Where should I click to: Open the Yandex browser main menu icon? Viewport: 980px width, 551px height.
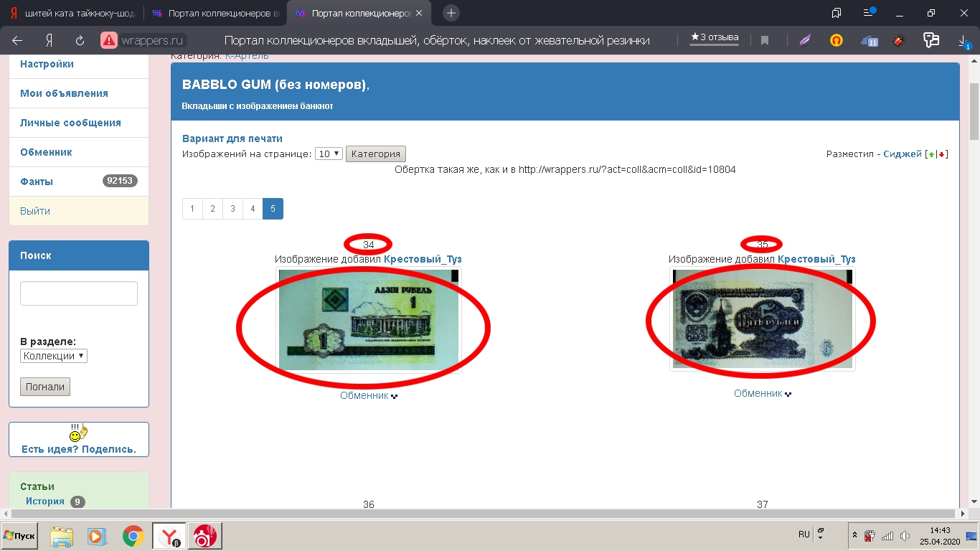[x=870, y=13]
